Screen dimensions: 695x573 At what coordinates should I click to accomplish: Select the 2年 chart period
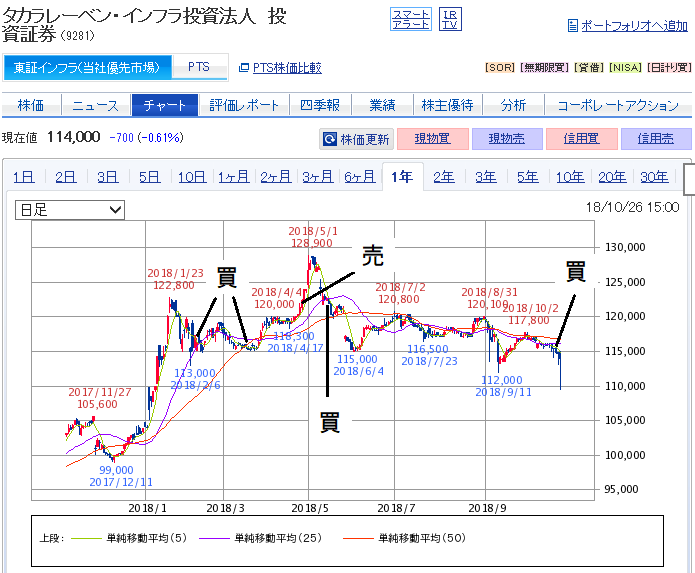point(444,177)
